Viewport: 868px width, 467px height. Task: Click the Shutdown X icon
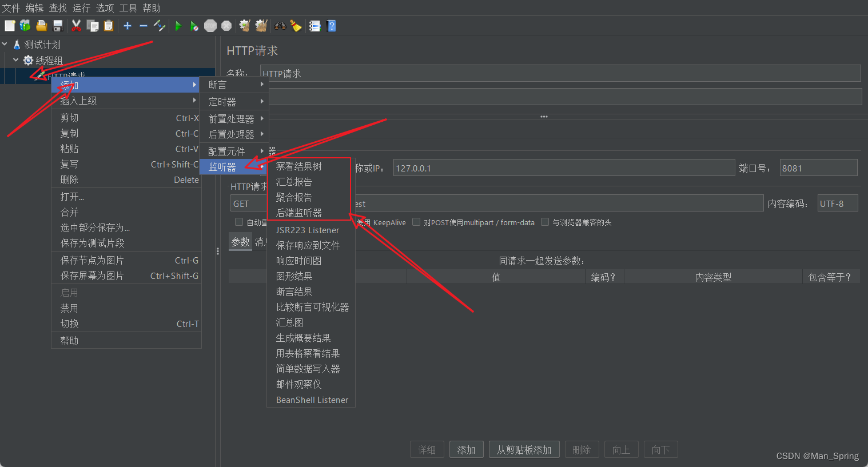[x=226, y=26]
